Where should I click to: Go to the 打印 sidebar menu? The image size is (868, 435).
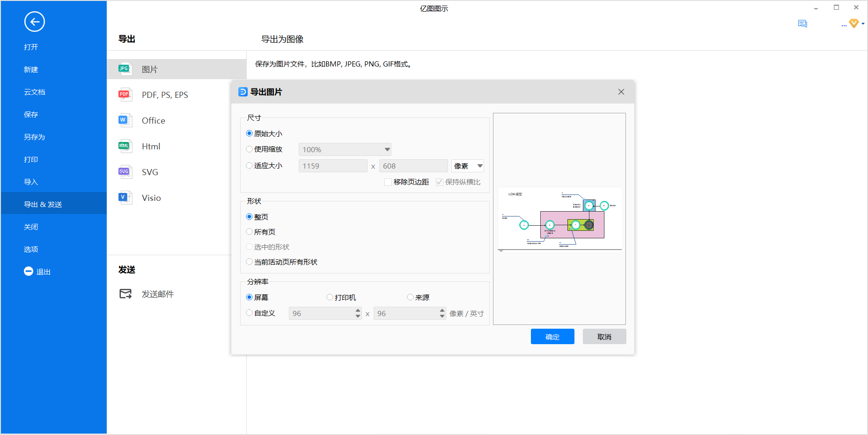31,160
